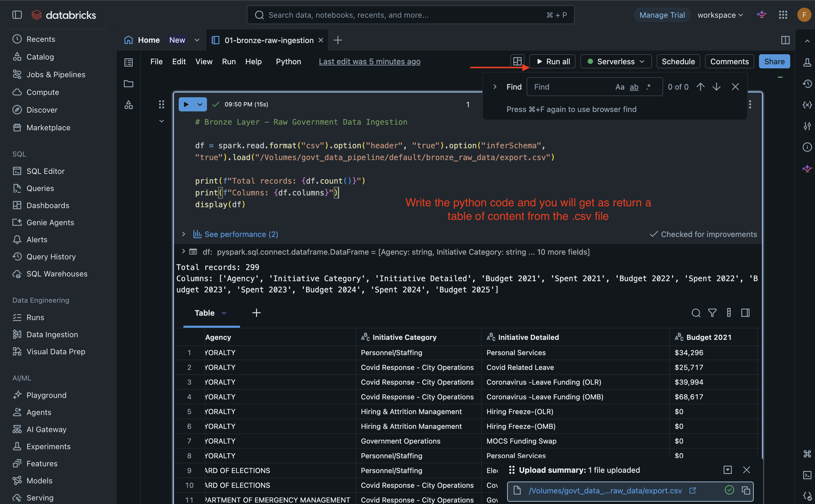The image size is (815, 504).
Task: Open results table side panel icon
Action: pyautogui.click(x=746, y=313)
